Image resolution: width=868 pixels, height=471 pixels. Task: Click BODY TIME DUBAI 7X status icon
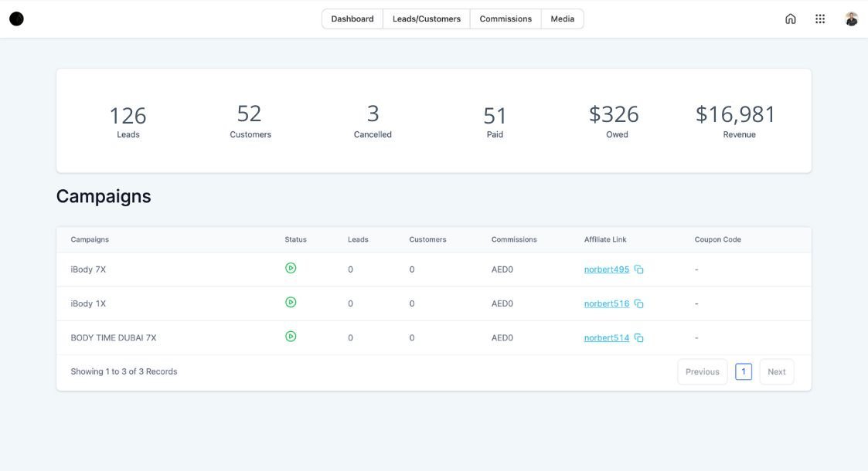pyautogui.click(x=291, y=336)
